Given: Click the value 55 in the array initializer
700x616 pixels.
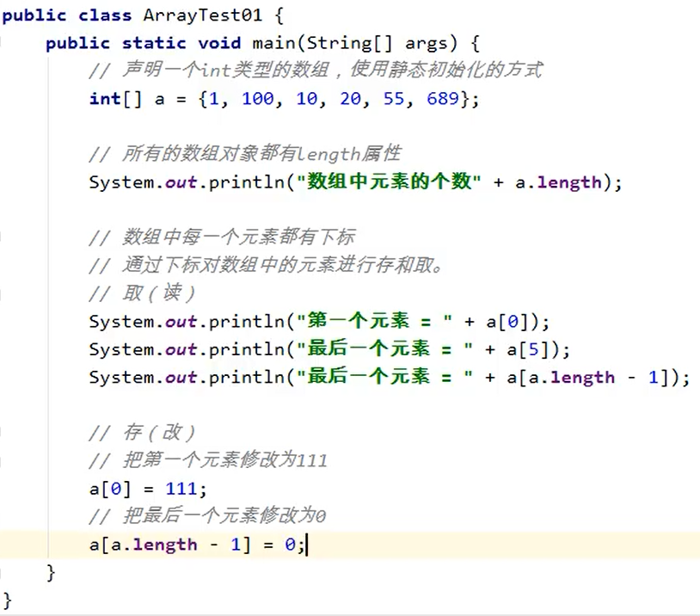Looking at the screenshot, I should click(394, 99).
